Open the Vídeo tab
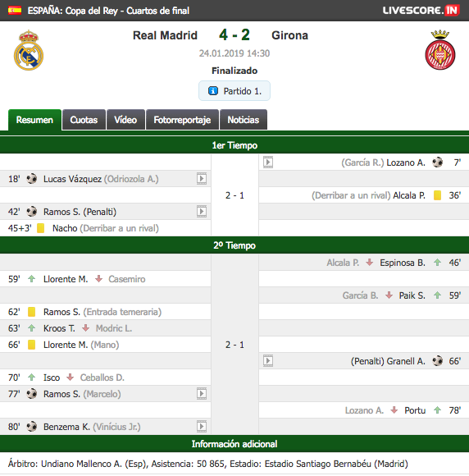The height and width of the screenshot is (476, 469). (125, 120)
